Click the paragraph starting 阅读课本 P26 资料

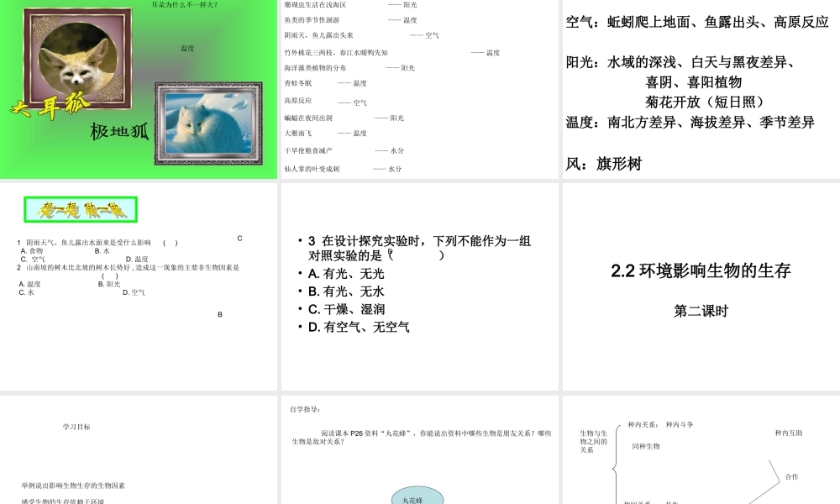(422, 438)
